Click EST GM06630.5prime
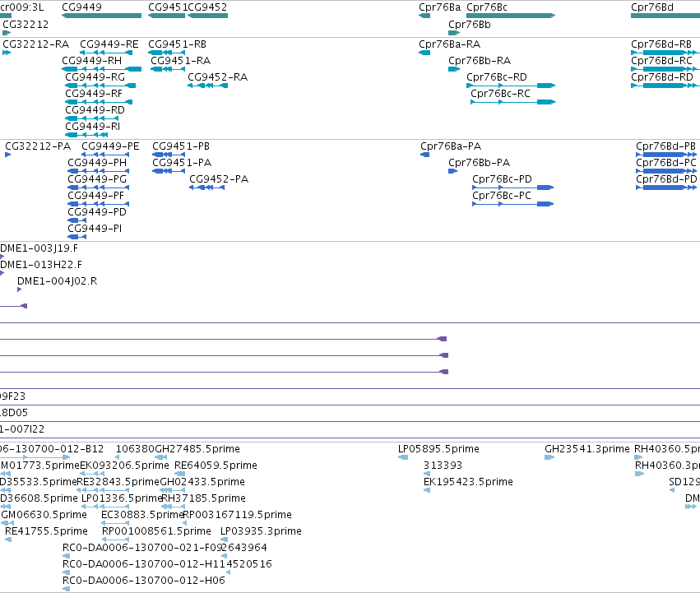Image resolution: width=700 pixels, height=593 pixels. (44, 516)
